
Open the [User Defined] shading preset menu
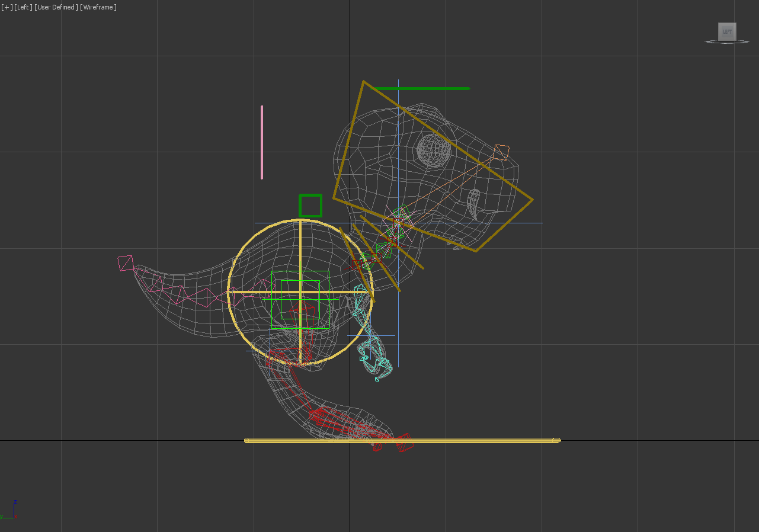[x=56, y=7]
